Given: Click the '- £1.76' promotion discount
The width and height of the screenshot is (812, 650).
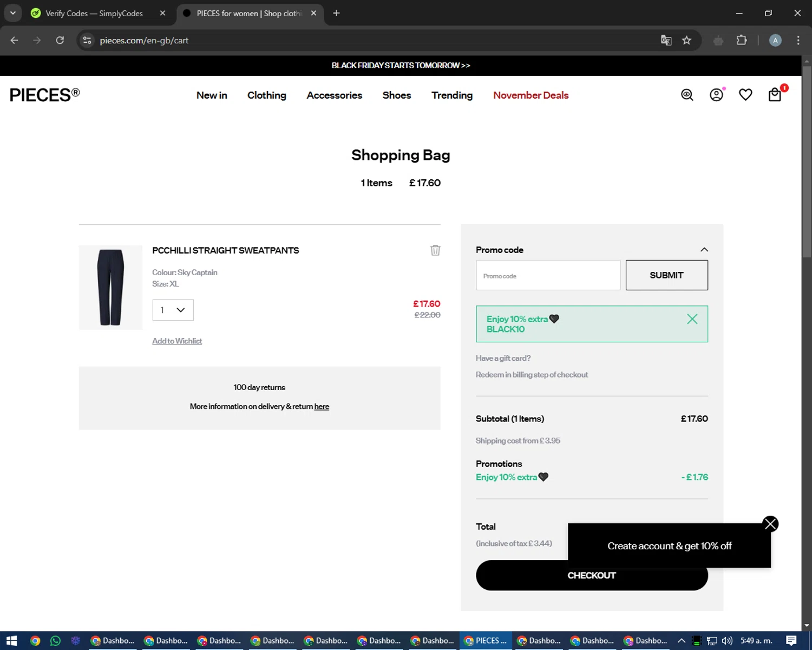Looking at the screenshot, I should tap(695, 477).
